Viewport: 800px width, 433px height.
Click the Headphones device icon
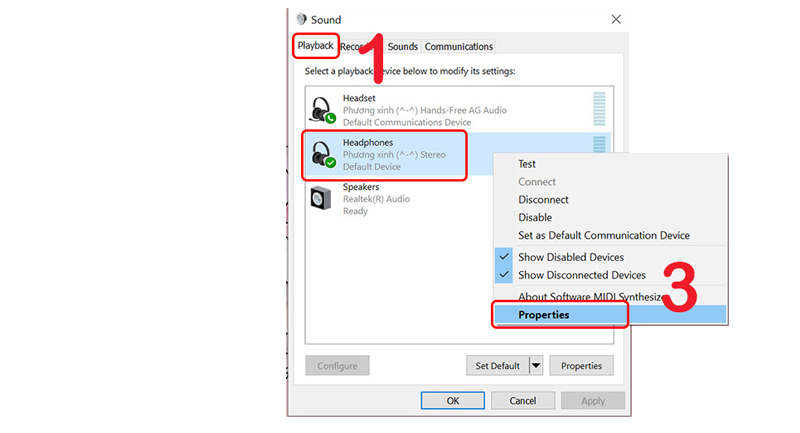click(x=322, y=154)
